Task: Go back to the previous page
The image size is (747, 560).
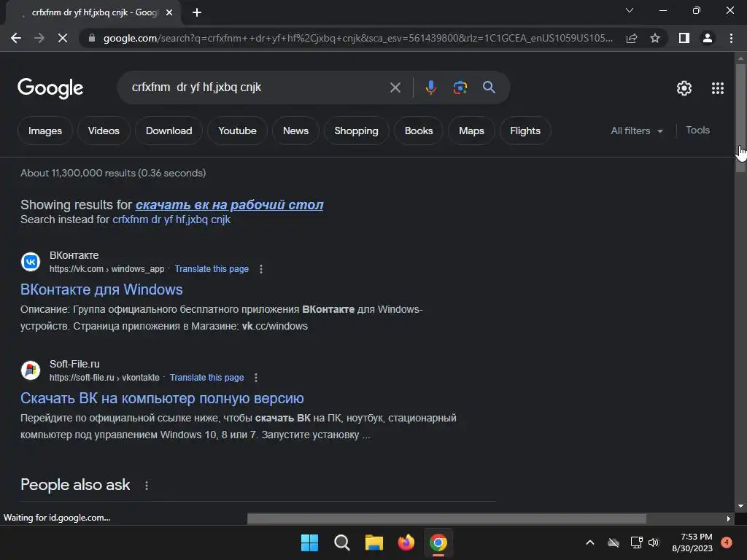Action: tap(16, 38)
